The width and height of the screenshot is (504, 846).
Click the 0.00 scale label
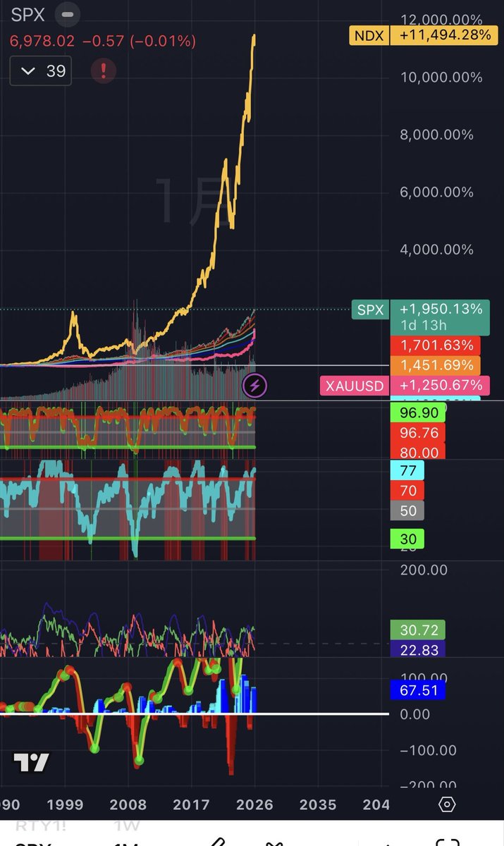click(x=414, y=714)
